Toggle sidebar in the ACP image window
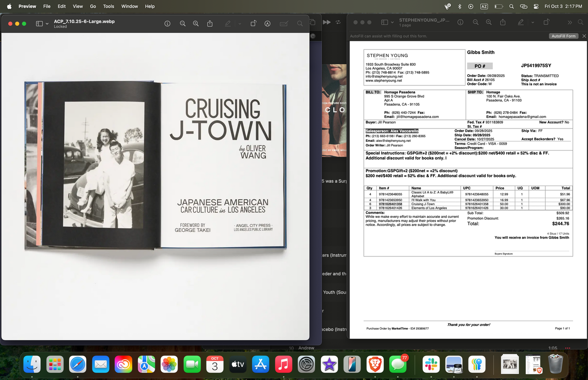588x380 pixels. pos(39,24)
